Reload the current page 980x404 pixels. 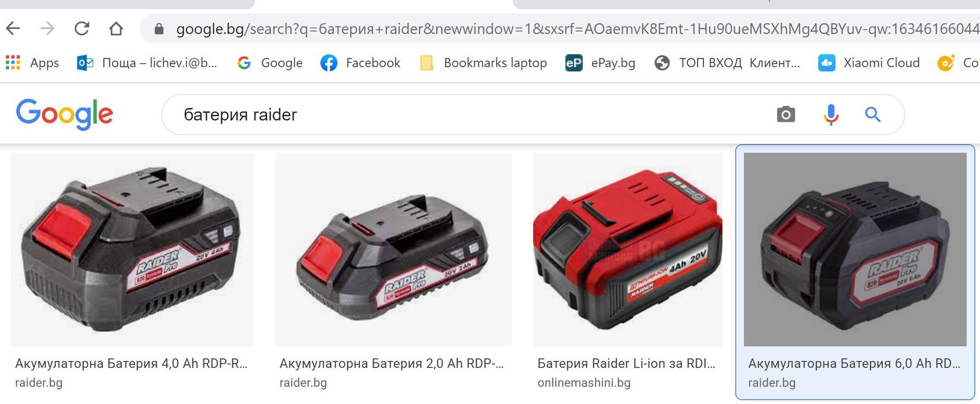pos(82,29)
